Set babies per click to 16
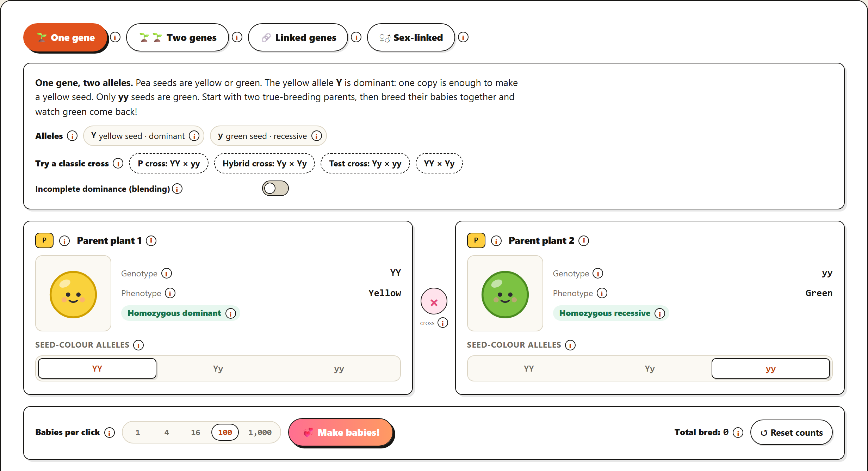 tap(196, 433)
